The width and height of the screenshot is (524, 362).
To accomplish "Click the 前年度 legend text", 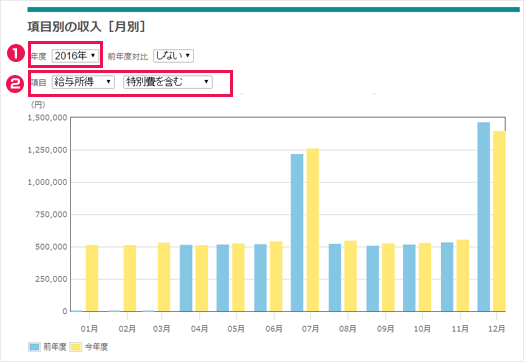I will click(x=55, y=347).
